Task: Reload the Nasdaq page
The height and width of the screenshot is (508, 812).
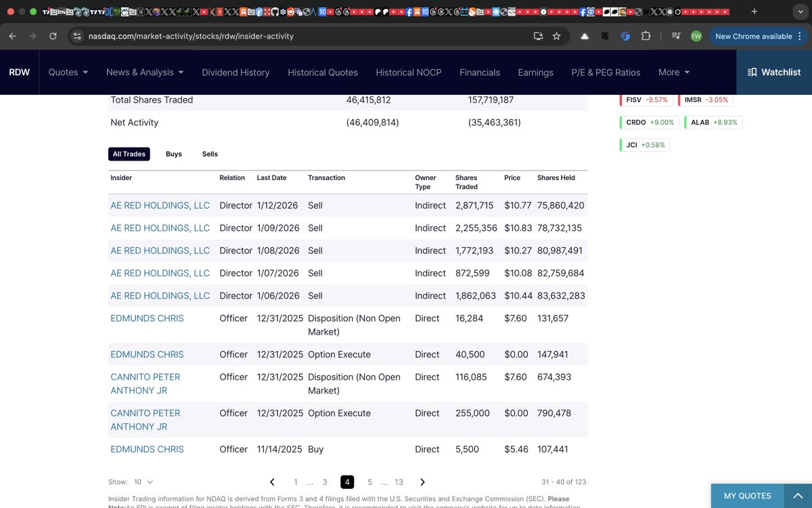Action: pyautogui.click(x=53, y=36)
